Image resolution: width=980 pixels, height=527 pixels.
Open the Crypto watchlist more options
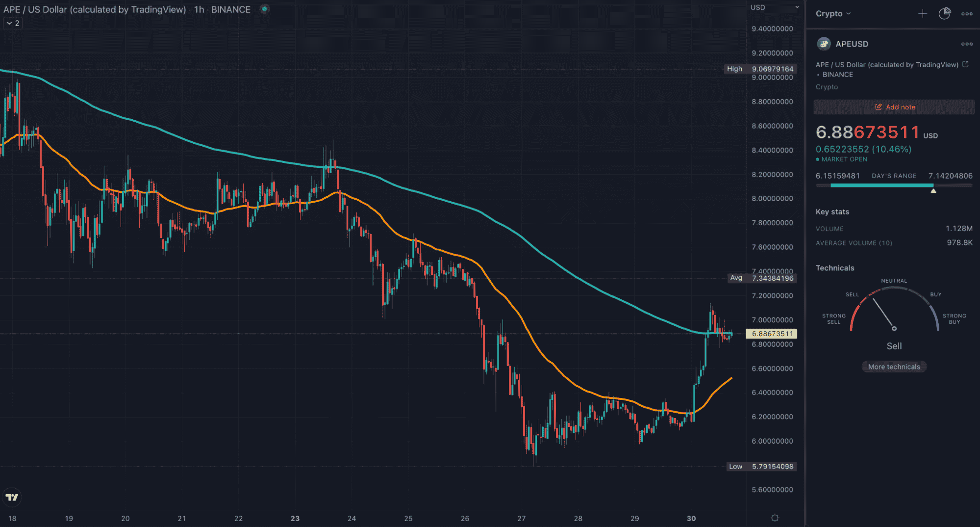(x=967, y=14)
